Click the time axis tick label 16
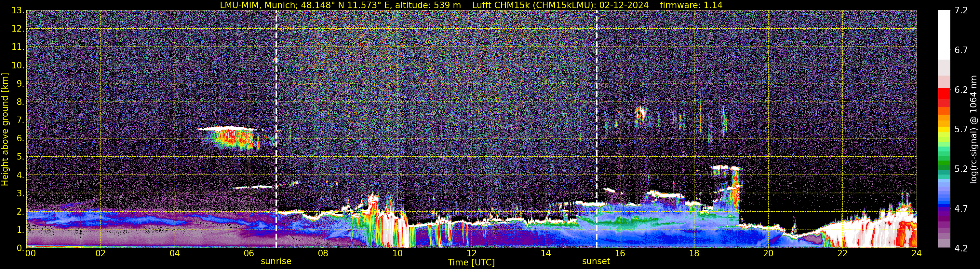Viewport: 980px width, 269px height. coord(620,254)
